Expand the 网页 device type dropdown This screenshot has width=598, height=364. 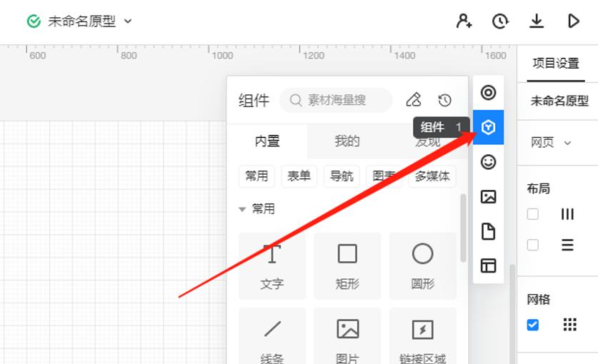(551, 143)
